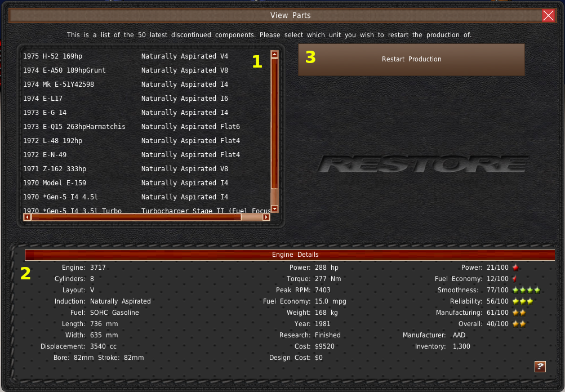
Task: Close the View Parts window
Action: (x=548, y=16)
